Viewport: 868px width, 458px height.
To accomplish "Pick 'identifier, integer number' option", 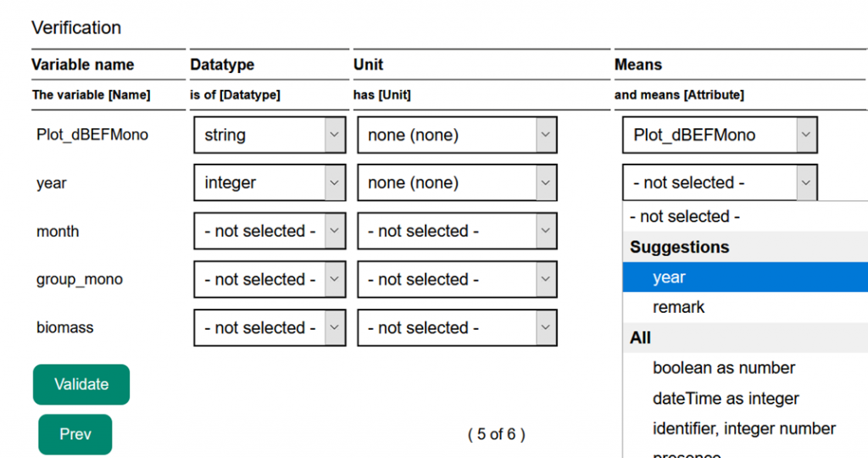I will point(745,428).
